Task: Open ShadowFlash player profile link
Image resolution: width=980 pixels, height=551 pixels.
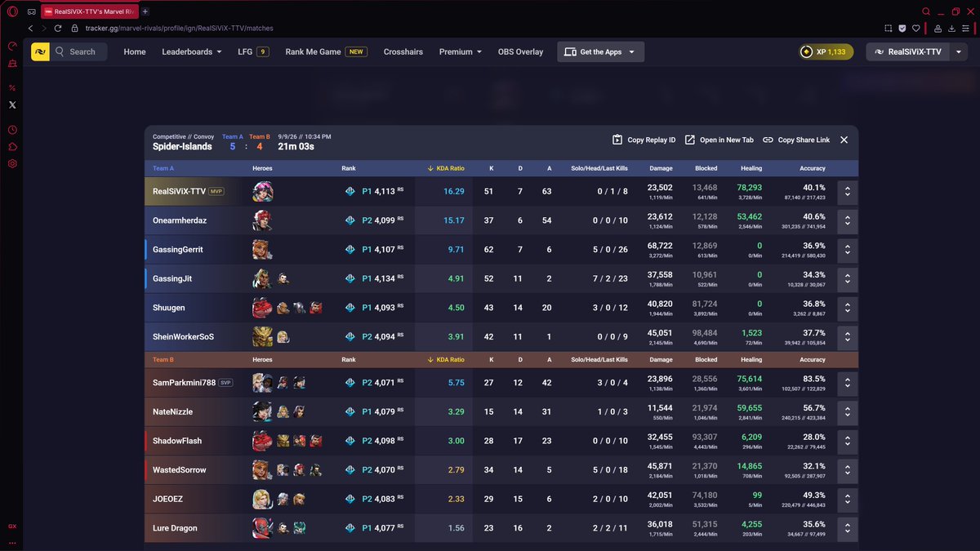Action: 177,441
